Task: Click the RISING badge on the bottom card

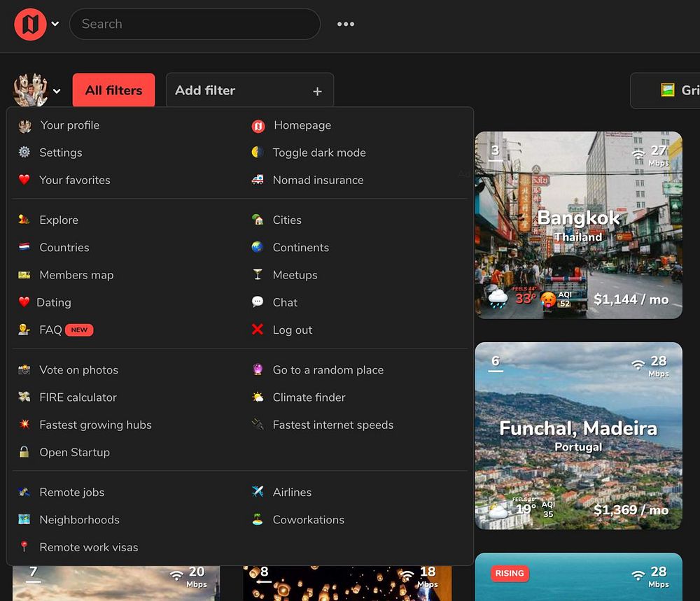Action: [510, 573]
